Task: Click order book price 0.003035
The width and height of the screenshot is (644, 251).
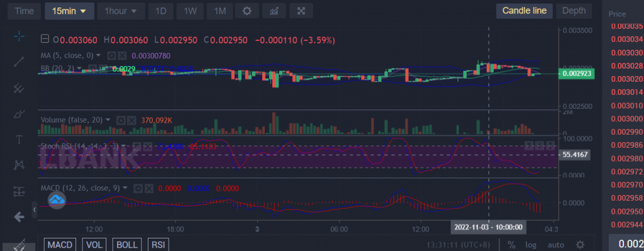Action: coord(627,26)
